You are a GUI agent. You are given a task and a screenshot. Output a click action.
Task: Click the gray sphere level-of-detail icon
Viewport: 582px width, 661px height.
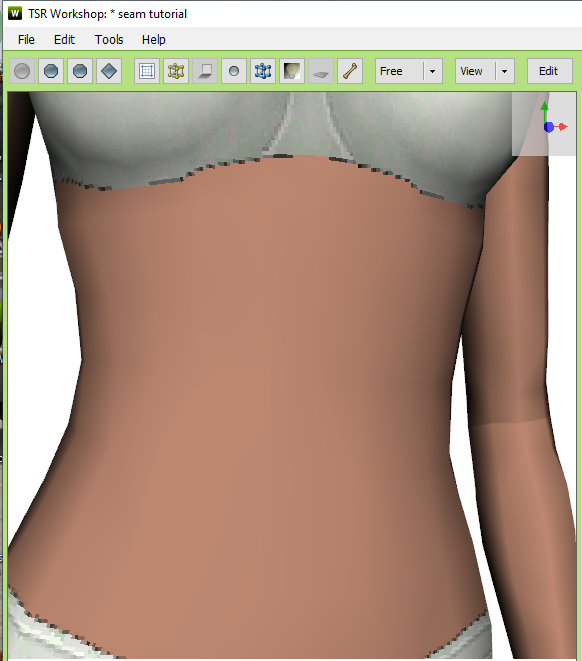point(22,71)
